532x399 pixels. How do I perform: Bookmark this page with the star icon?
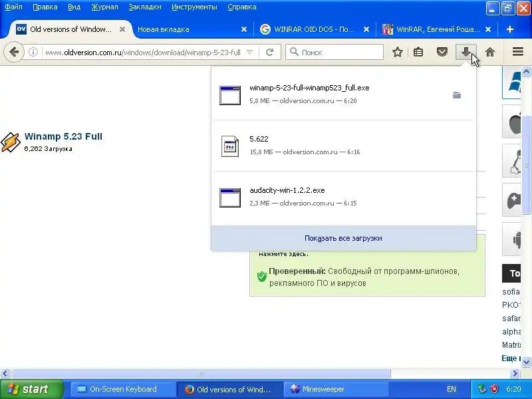397,53
